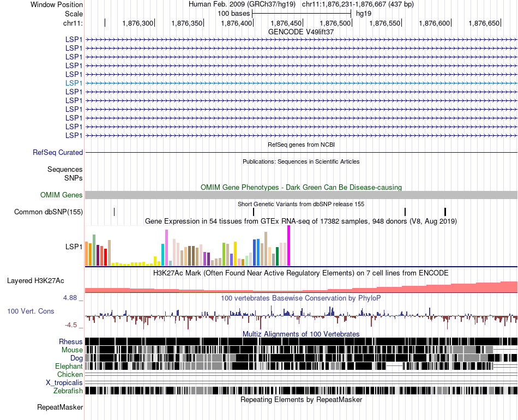Open OMIM Gene Phenotypes track title

click(x=301, y=188)
